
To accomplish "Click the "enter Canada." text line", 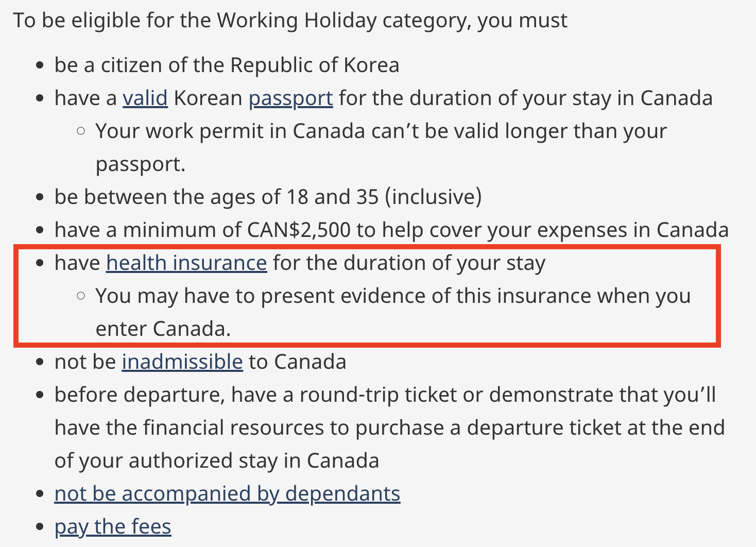I will (x=163, y=329).
